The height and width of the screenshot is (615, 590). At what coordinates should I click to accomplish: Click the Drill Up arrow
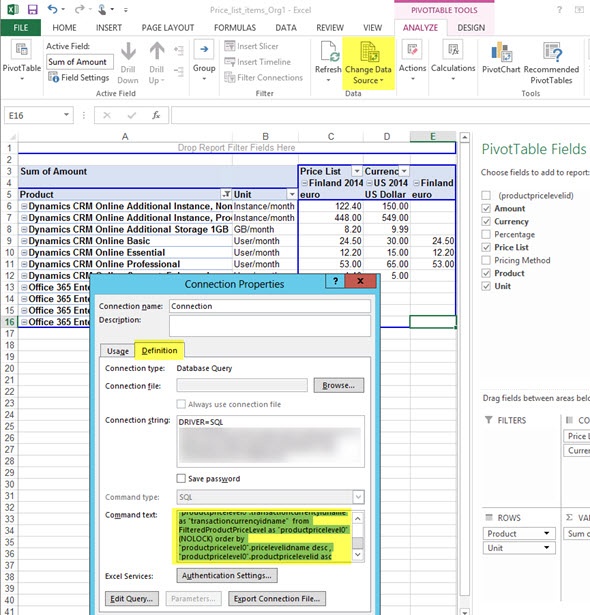[157, 62]
